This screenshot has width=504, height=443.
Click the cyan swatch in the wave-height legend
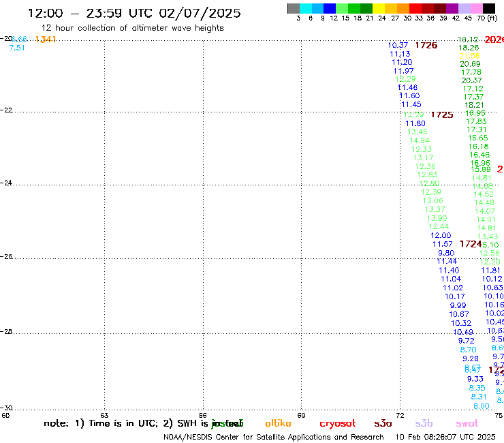pyautogui.click(x=306, y=8)
